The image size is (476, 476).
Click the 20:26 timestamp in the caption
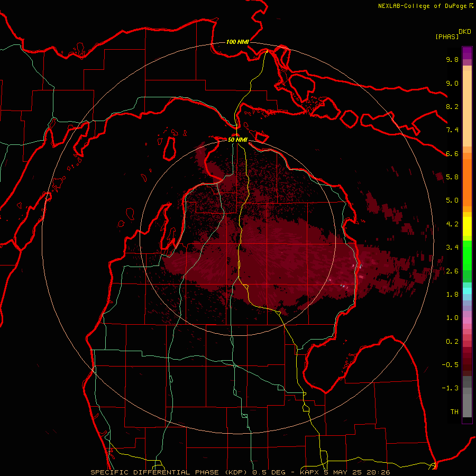point(380,472)
